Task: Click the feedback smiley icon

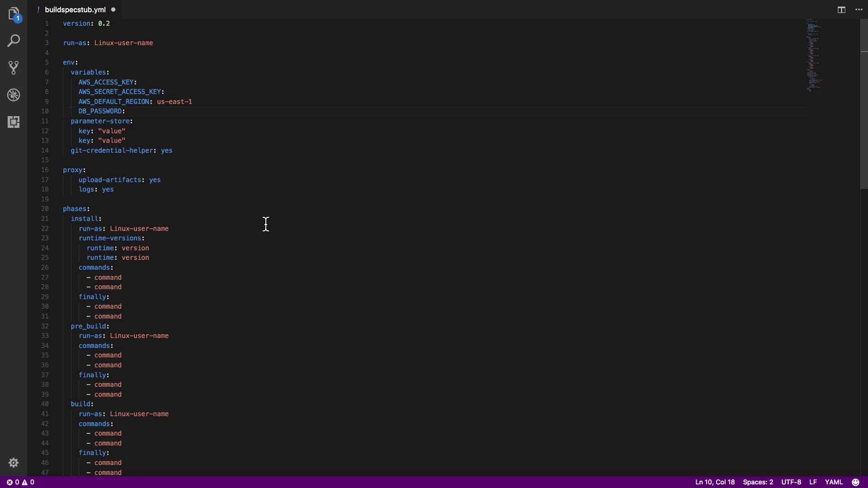Action: (x=855, y=482)
